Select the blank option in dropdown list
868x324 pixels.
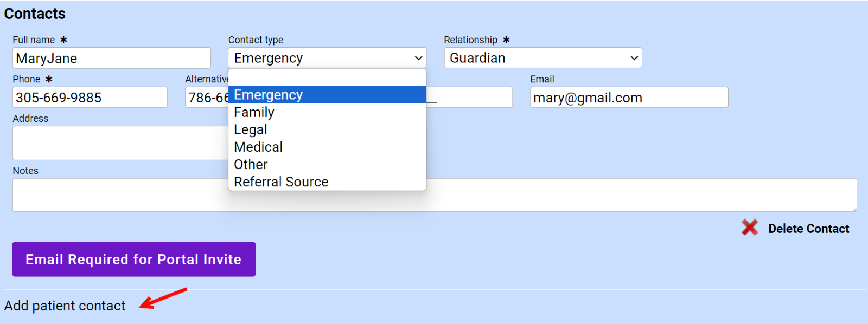(x=327, y=78)
